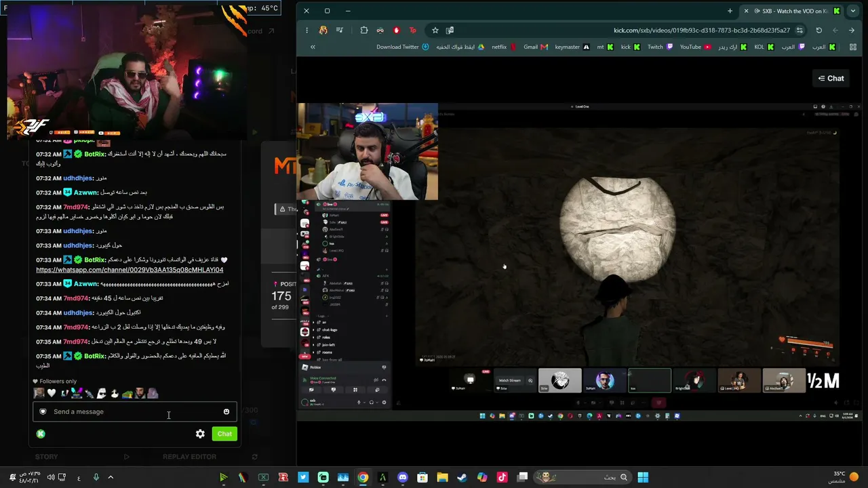Image resolution: width=868 pixels, height=488 pixels.
Task: Open the YouTube bookmark
Action: tap(695, 47)
